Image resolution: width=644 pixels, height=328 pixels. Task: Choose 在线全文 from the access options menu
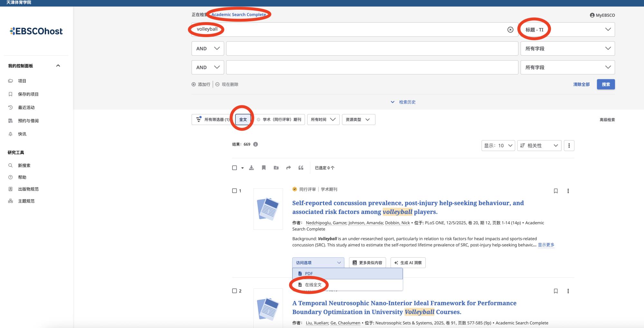tap(313, 285)
